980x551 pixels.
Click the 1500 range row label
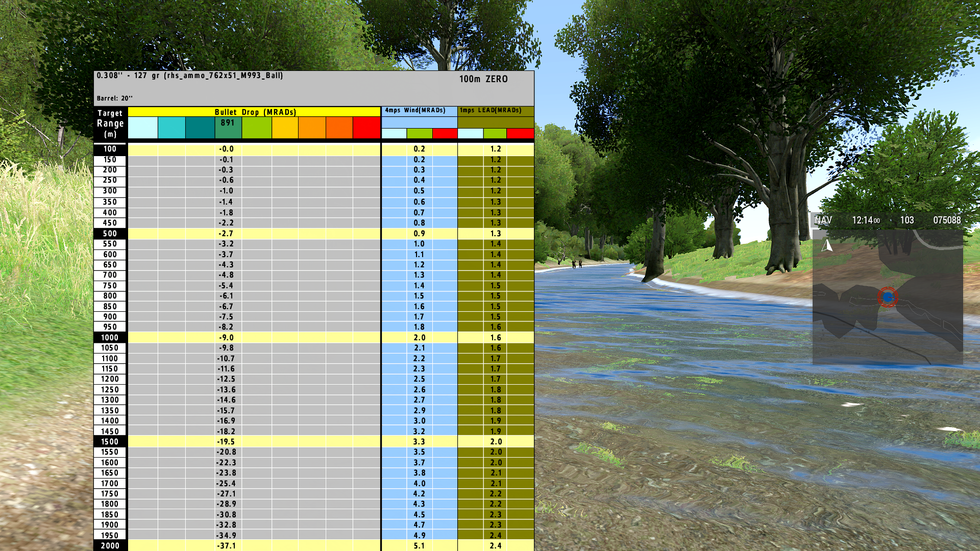click(x=110, y=442)
